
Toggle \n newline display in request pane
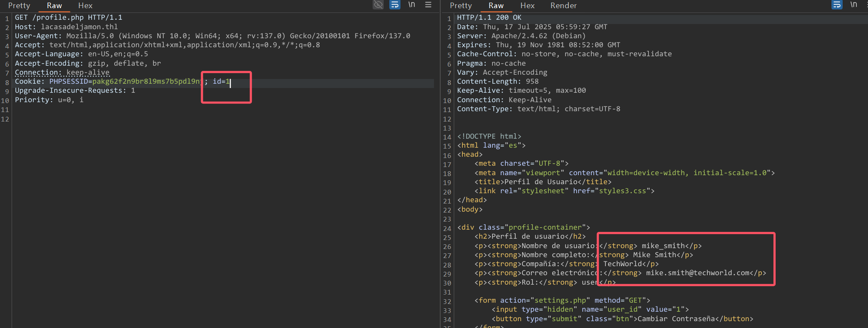point(412,5)
